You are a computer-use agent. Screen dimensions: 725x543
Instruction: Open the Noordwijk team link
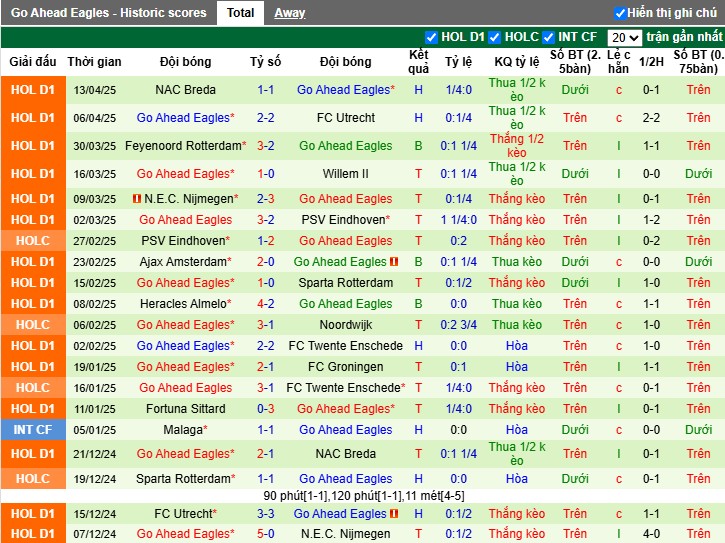point(345,325)
